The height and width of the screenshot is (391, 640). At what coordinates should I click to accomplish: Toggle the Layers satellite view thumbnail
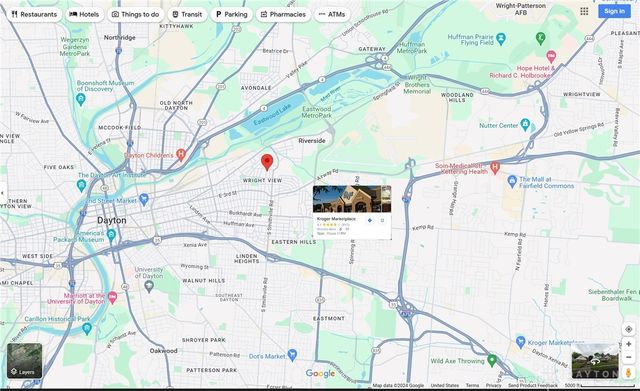(x=24, y=360)
